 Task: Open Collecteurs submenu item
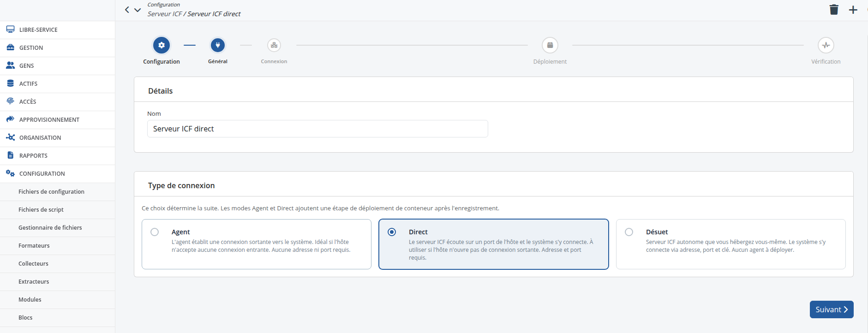(x=58, y=264)
